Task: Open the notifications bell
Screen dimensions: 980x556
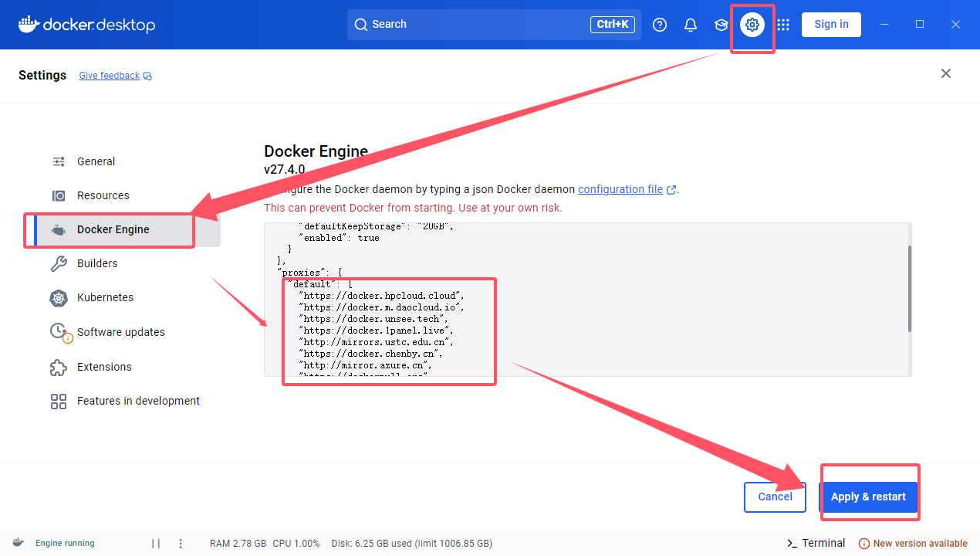Action: (691, 25)
